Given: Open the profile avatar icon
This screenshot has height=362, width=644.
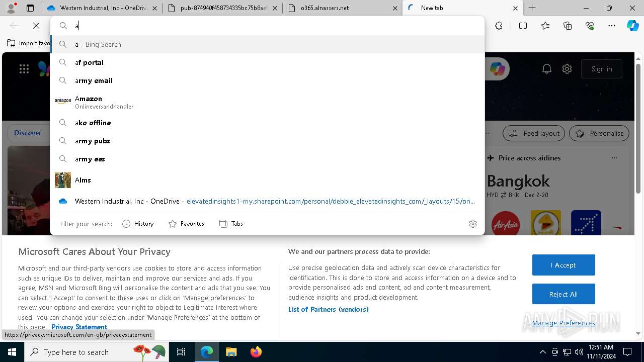Looking at the screenshot, I should [x=11, y=8].
